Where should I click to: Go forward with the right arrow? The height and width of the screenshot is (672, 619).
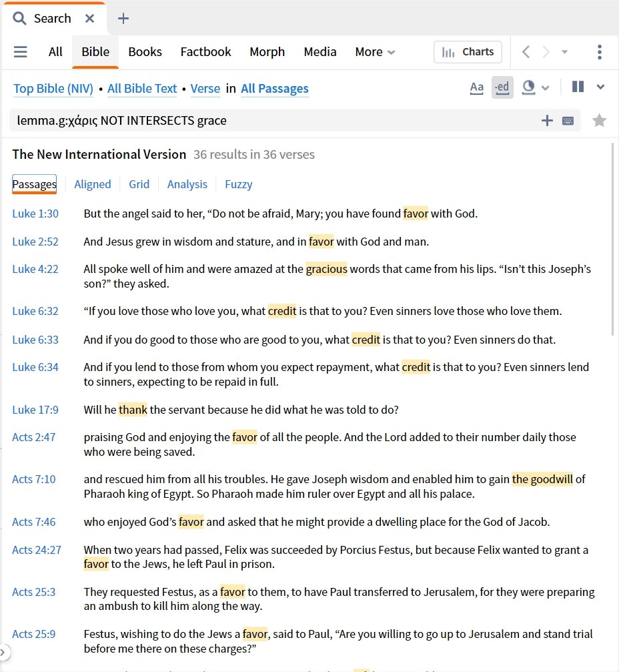tap(546, 52)
